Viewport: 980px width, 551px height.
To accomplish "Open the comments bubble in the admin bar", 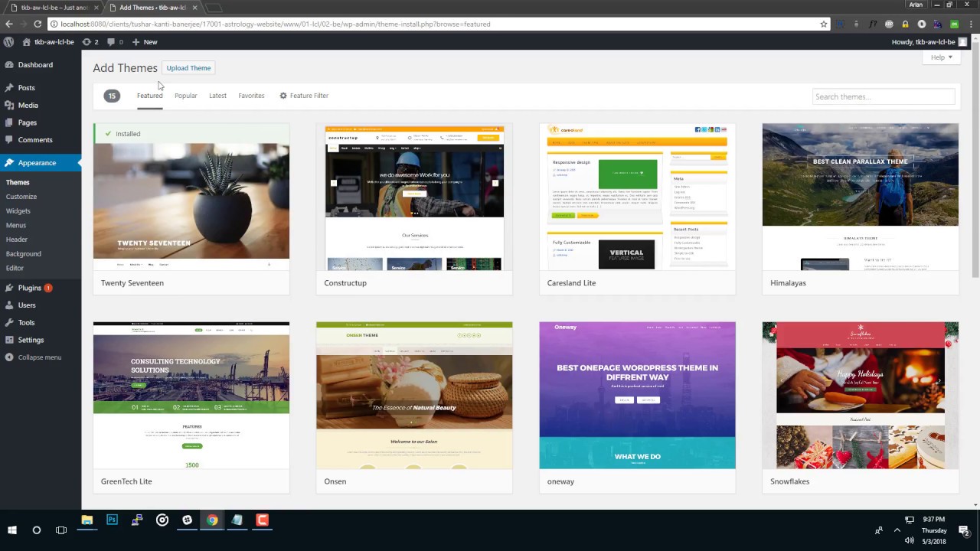I will (x=115, y=42).
